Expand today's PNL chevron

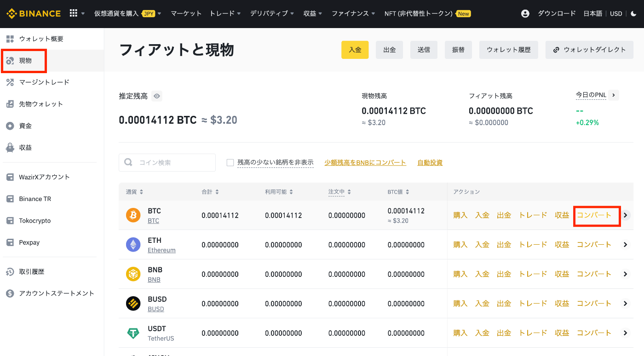(614, 95)
